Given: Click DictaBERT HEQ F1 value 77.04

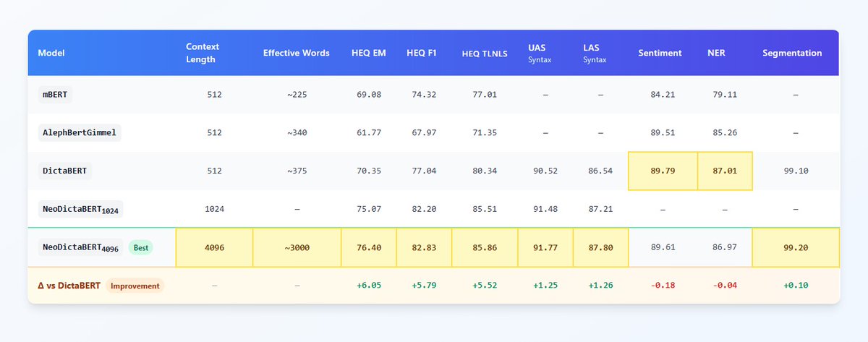Looking at the screenshot, I should click(424, 171).
